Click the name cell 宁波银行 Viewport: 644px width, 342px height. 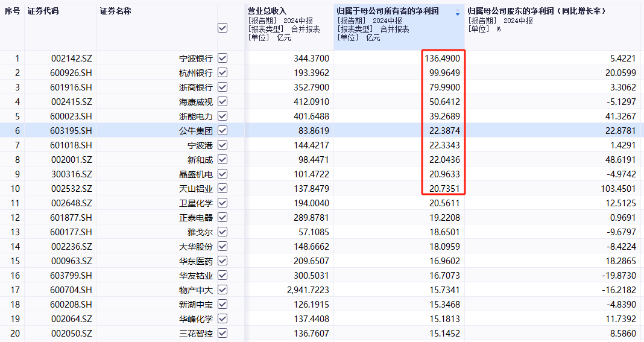[x=196, y=59]
